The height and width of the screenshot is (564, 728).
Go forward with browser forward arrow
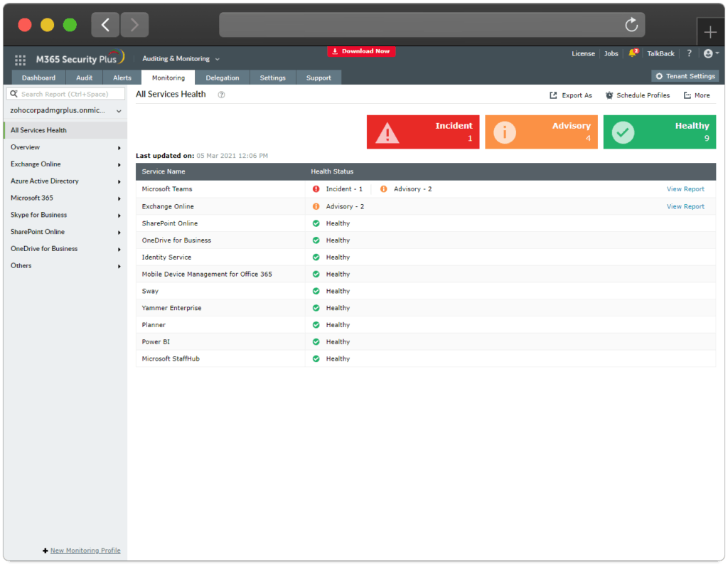point(134,25)
